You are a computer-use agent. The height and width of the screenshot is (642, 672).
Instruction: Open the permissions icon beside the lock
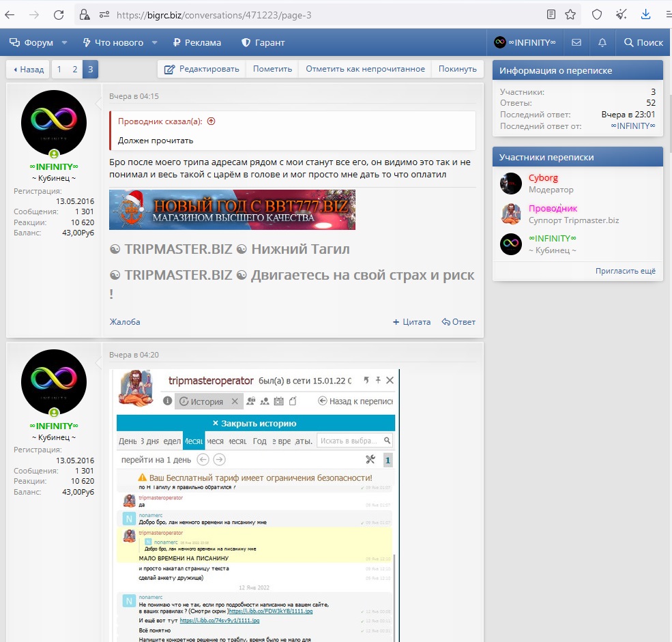coord(104,15)
